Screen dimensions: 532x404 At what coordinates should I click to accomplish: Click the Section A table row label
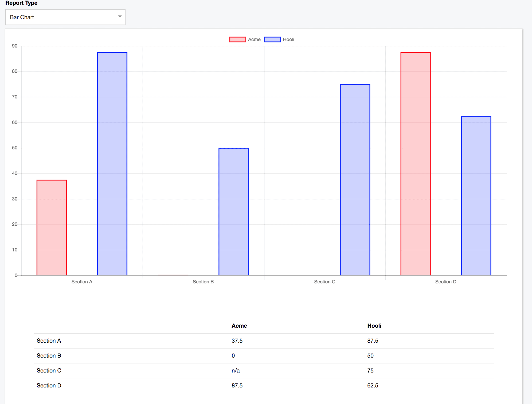49,341
